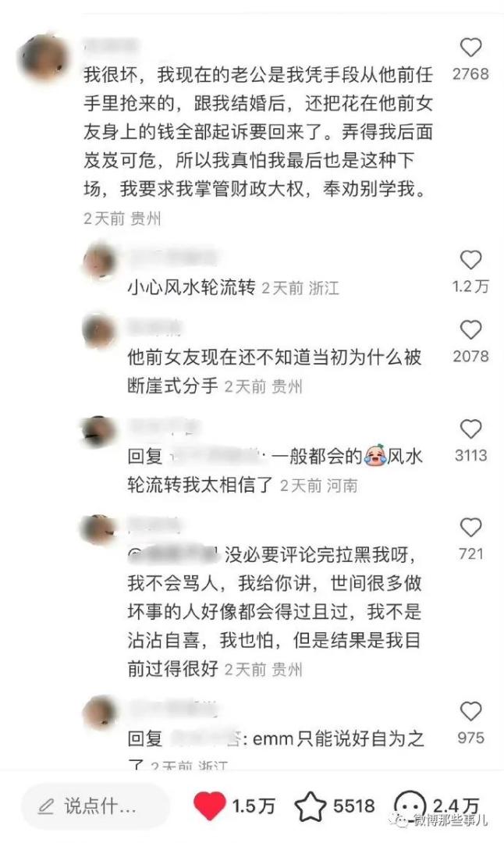Favorite the post with the star icon
Viewport: 504px width, 843px height.
click(x=311, y=806)
